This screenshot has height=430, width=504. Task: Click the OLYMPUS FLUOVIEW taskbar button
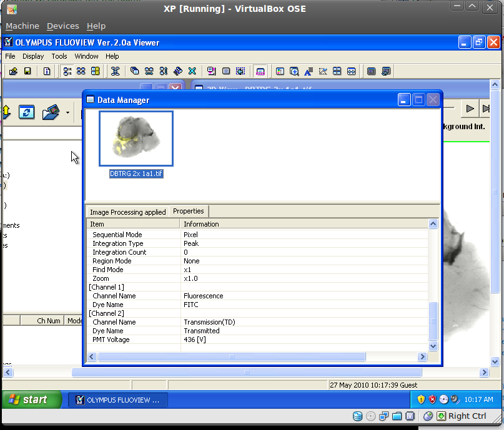pos(118,400)
